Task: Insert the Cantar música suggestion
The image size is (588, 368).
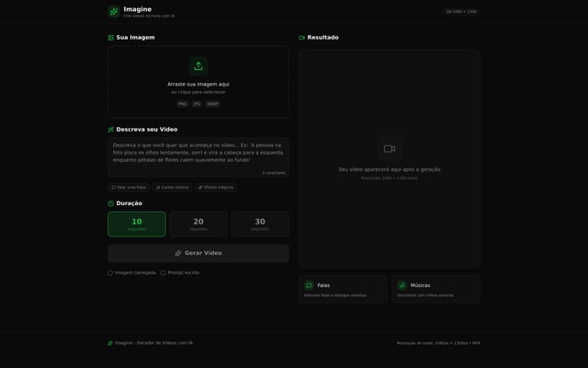Action: click(173, 188)
